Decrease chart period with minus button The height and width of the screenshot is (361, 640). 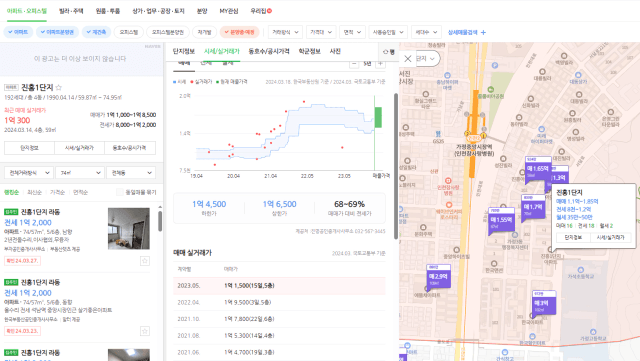(354, 64)
